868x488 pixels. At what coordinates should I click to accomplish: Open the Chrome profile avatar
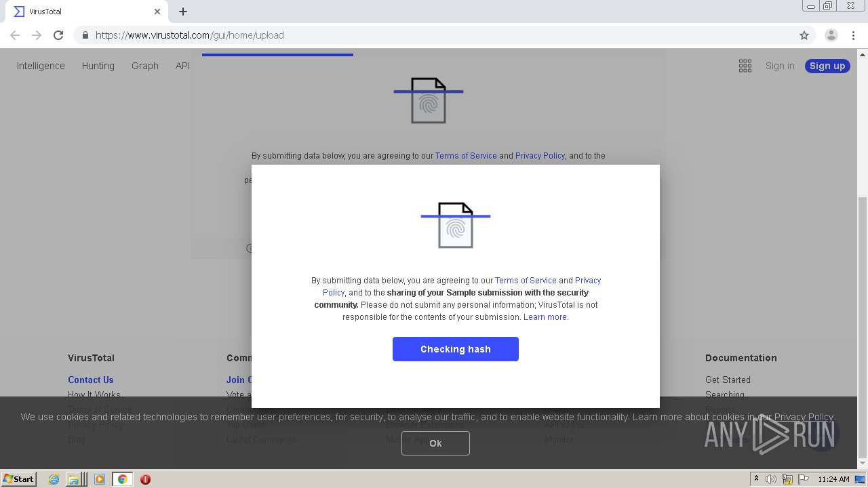pyautogui.click(x=831, y=35)
